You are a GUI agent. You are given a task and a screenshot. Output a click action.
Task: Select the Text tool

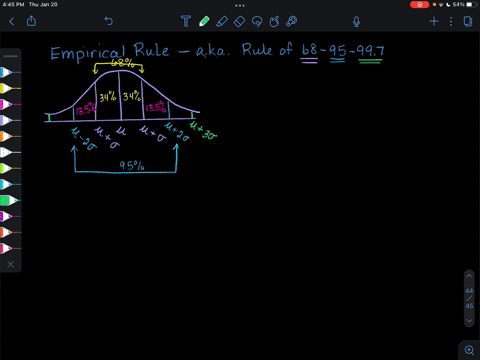[x=186, y=21]
